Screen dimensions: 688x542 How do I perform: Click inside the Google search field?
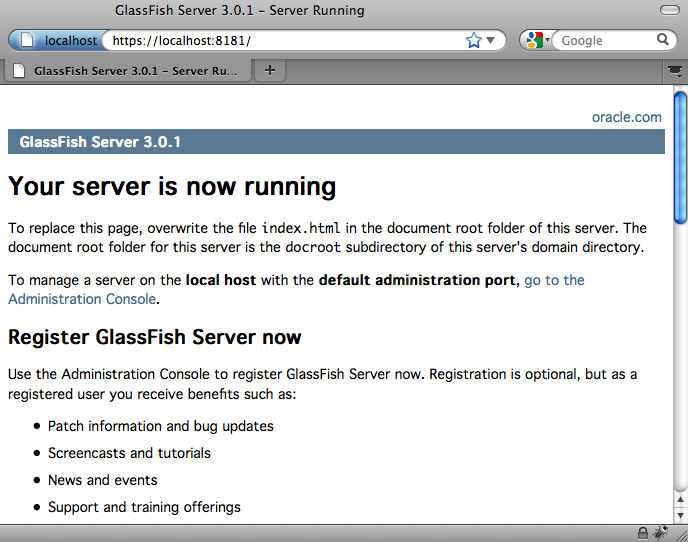point(605,41)
